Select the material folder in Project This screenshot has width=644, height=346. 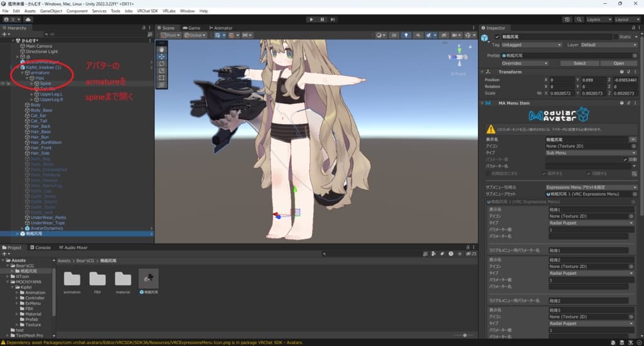(123, 279)
